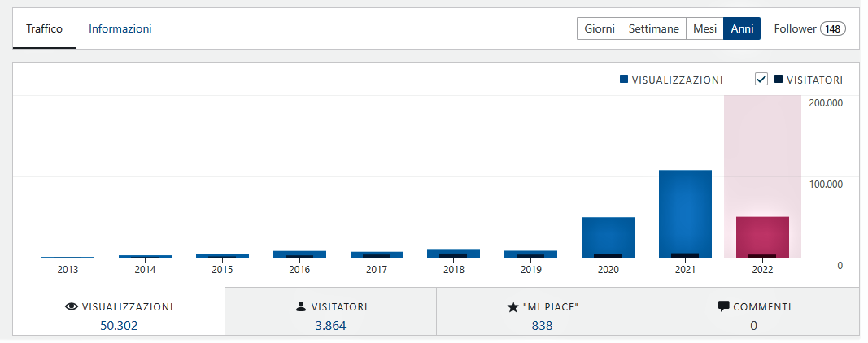The image size is (868, 343).
Task: Open the Follower count of 148
Action: point(809,28)
